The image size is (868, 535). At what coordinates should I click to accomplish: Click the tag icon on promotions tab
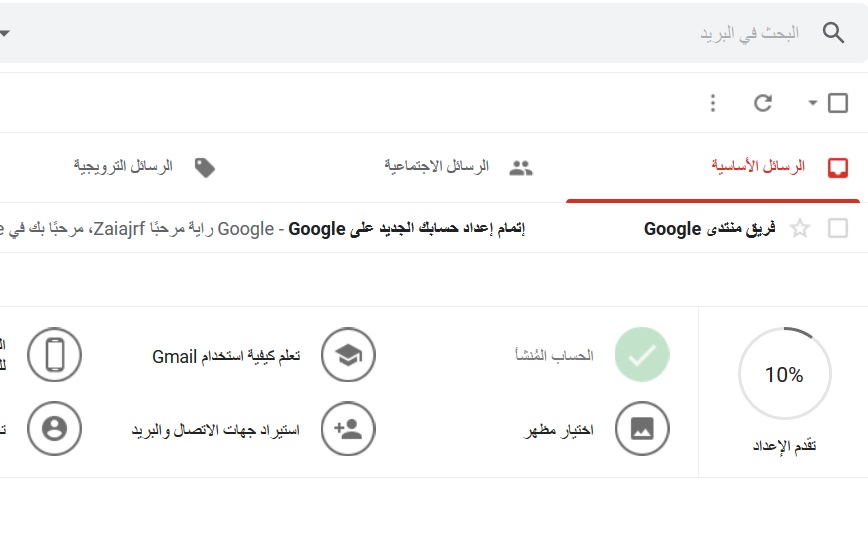(x=205, y=168)
